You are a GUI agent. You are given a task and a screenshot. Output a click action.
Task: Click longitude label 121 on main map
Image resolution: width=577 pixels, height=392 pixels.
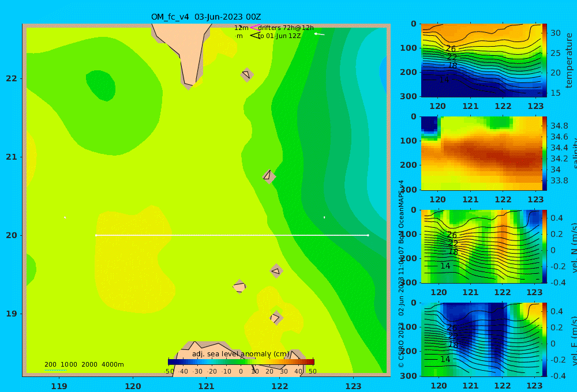point(206,386)
